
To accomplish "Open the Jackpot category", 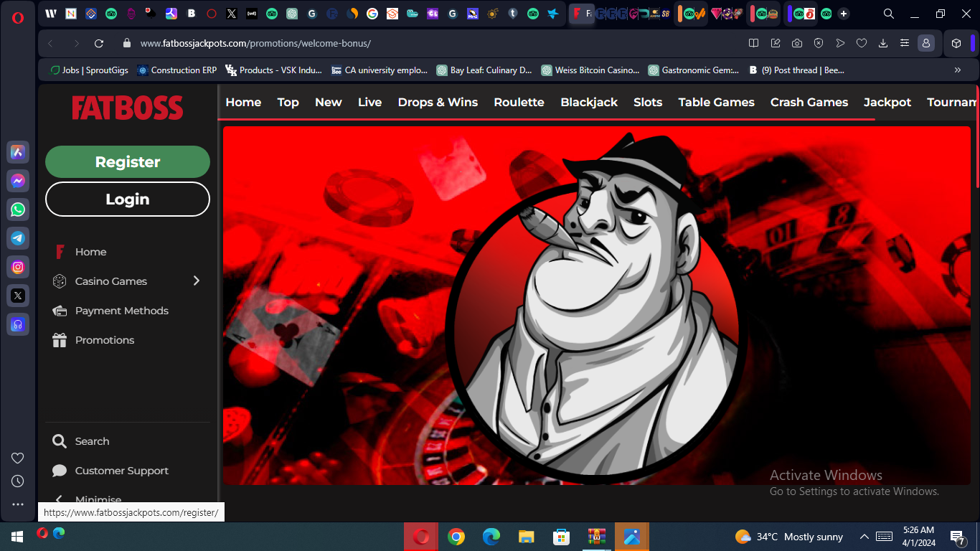I will 887,102.
